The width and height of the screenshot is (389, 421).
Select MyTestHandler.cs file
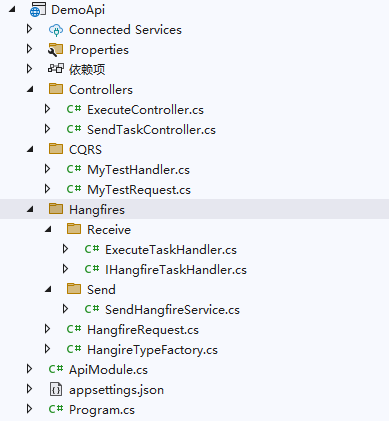pyautogui.click(x=138, y=170)
